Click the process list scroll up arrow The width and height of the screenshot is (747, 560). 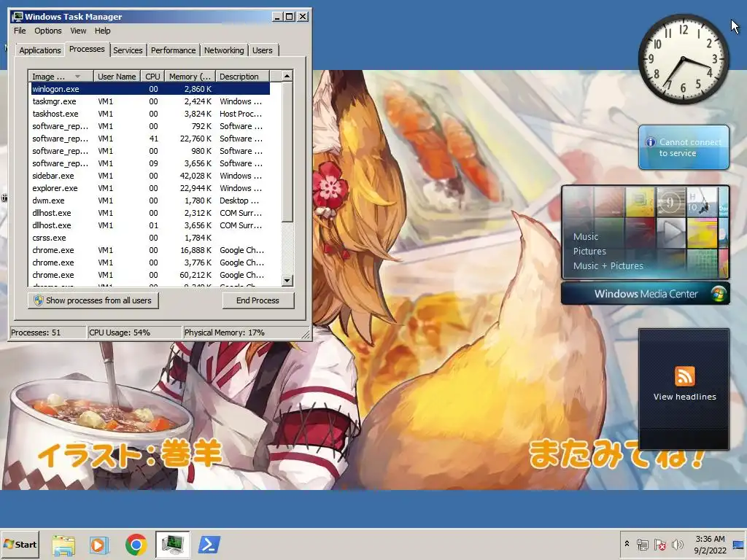click(287, 76)
